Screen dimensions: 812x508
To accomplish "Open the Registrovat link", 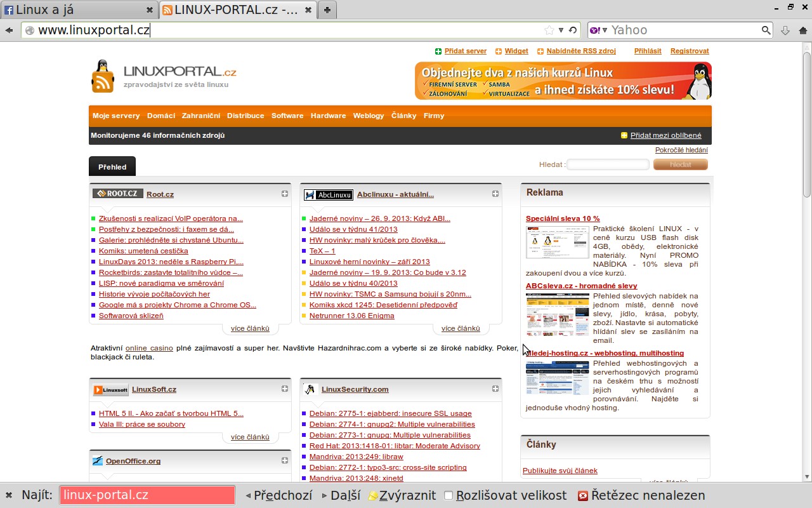I will pos(690,51).
